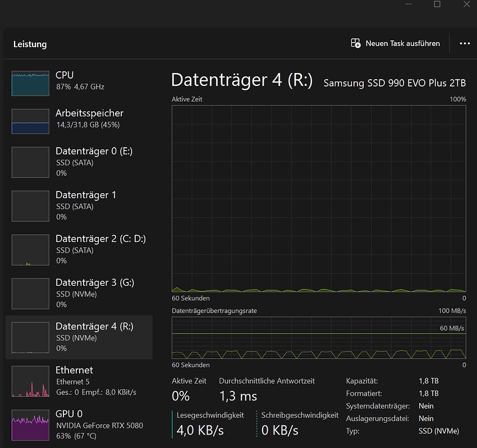This screenshot has width=477, height=448.
Task: Click the Schreibgeschwindigkeit 0 KB/s value
Action: coord(279,431)
